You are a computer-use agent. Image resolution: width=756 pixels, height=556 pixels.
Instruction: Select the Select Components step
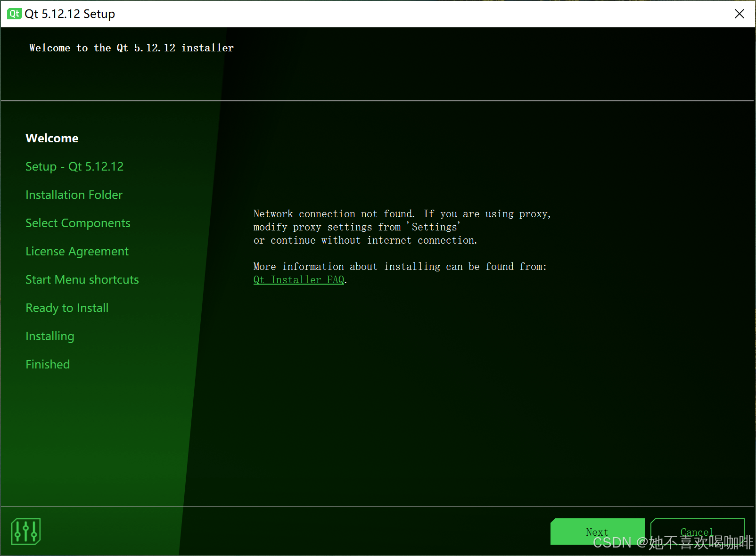pos(78,223)
